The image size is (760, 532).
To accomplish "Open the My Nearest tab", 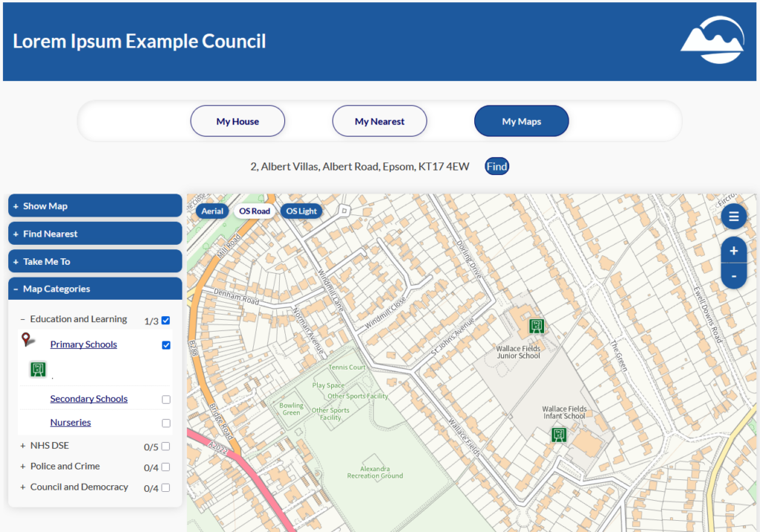I will point(379,121).
